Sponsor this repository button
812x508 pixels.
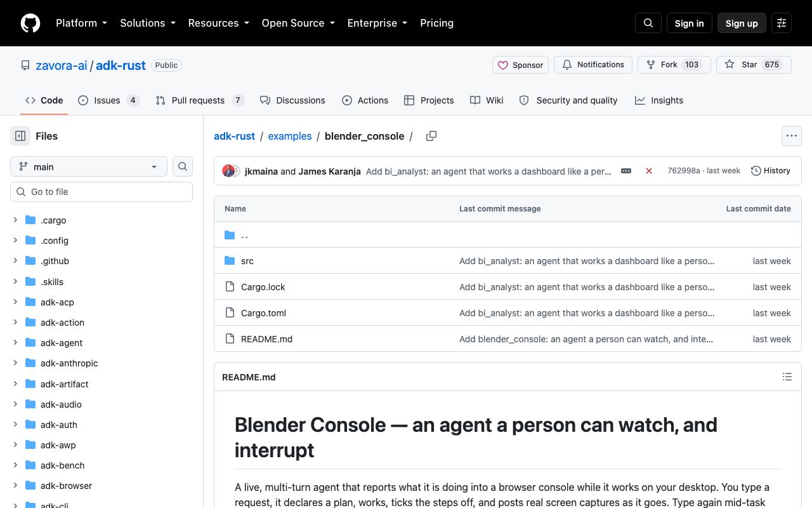coord(520,65)
